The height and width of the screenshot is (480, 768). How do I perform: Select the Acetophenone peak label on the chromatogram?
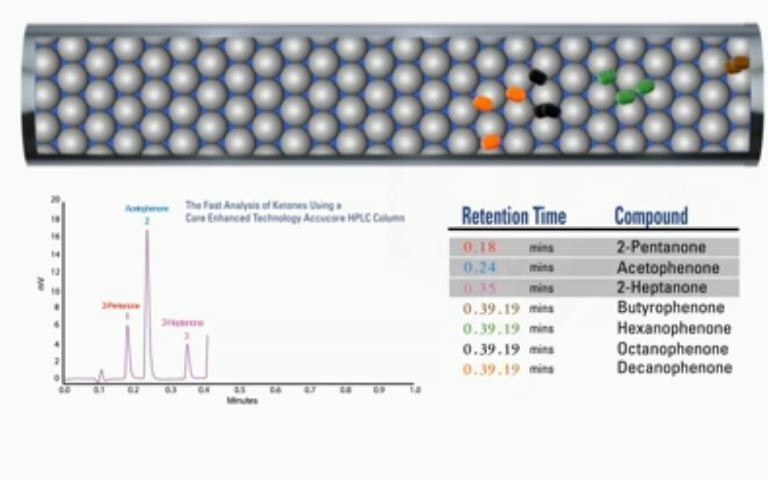(144, 208)
